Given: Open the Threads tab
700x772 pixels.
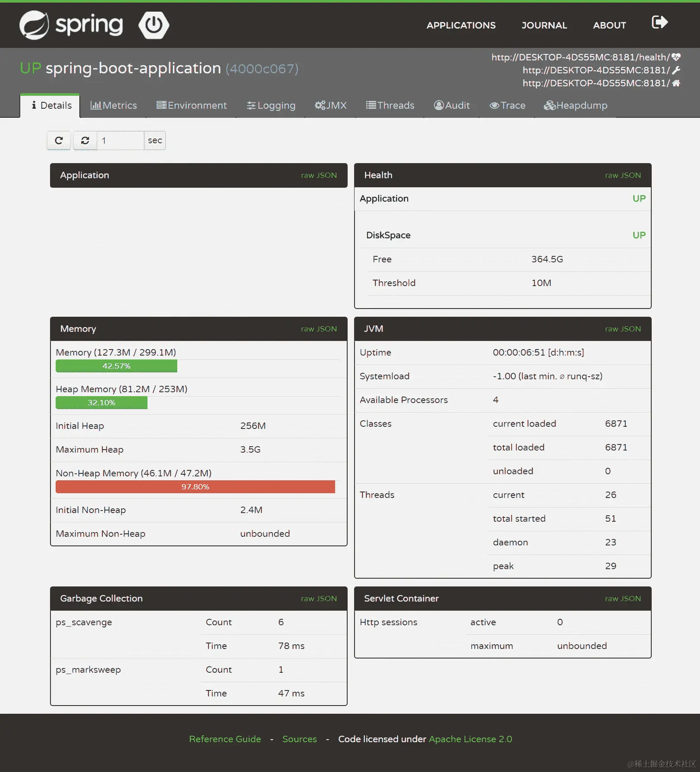Looking at the screenshot, I should pyautogui.click(x=390, y=105).
